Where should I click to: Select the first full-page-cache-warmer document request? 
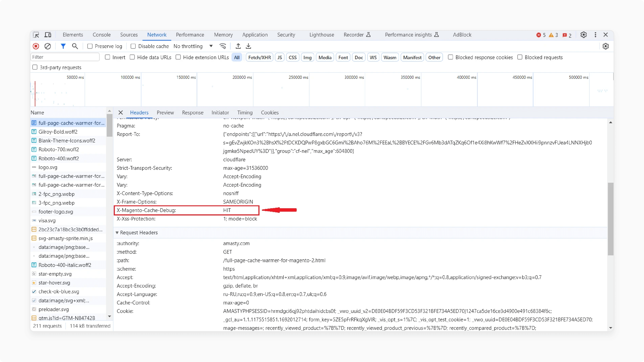pos(68,123)
